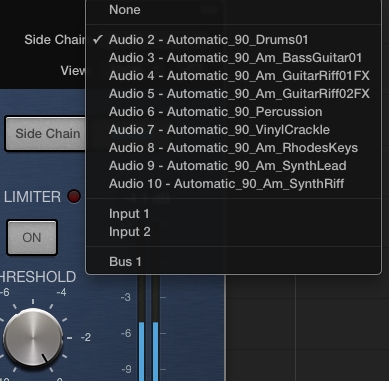Choose Audio 4 - Automatic_90_Am_GuitarRiff01FX

click(x=233, y=76)
